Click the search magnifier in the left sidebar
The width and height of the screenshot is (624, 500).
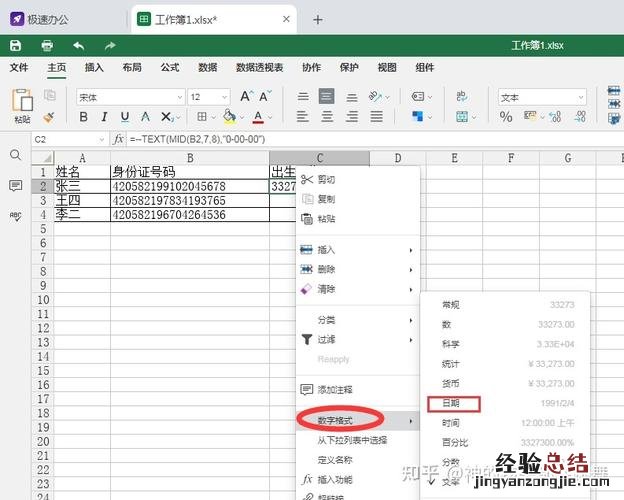[15, 155]
